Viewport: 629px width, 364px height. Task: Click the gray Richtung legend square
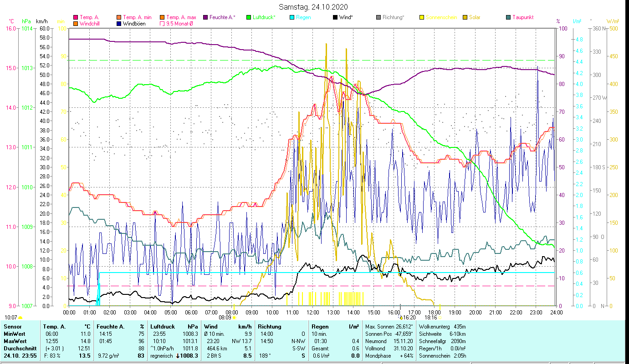click(378, 17)
